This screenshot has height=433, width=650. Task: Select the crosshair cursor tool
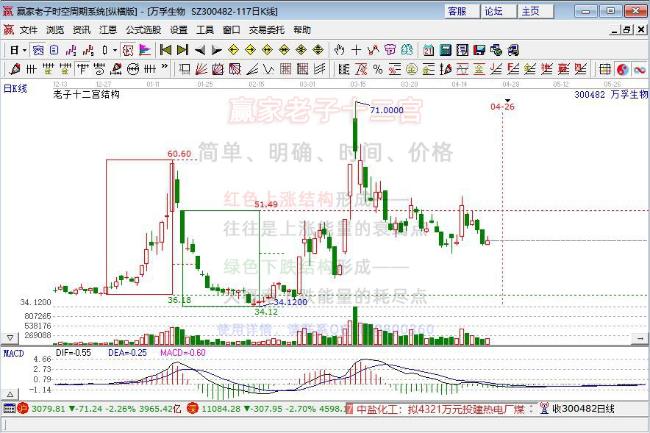(356, 50)
